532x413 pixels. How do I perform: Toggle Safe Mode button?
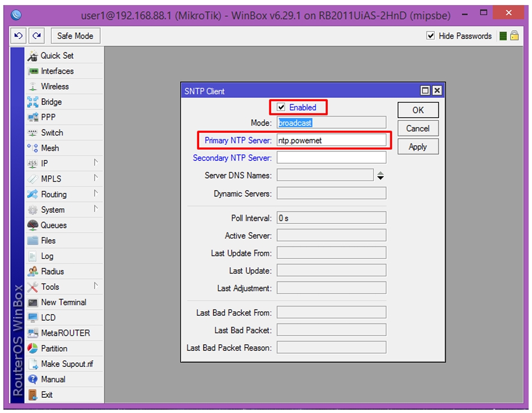(75, 35)
